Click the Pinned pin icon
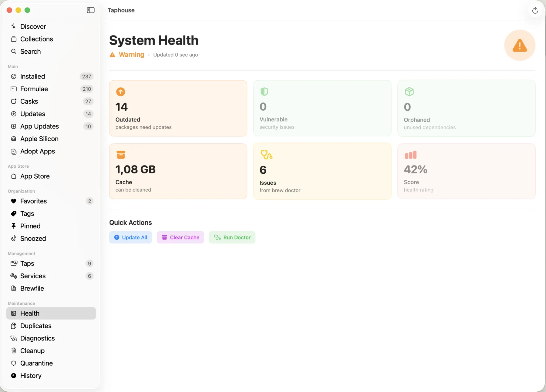The width and height of the screenshot is (546, 392). click(14, 226)
